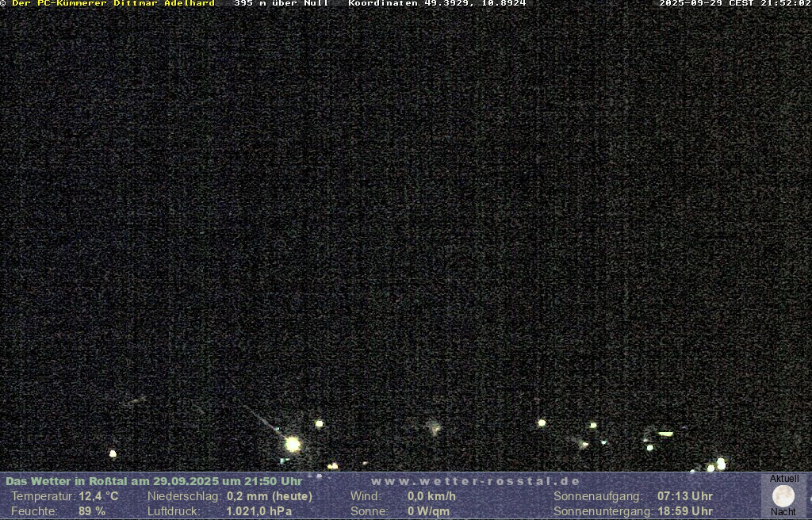Select the Luftdruck 1.021,0 hPa reading
This screenshot has height=520, width=812.
pos(259,511)
